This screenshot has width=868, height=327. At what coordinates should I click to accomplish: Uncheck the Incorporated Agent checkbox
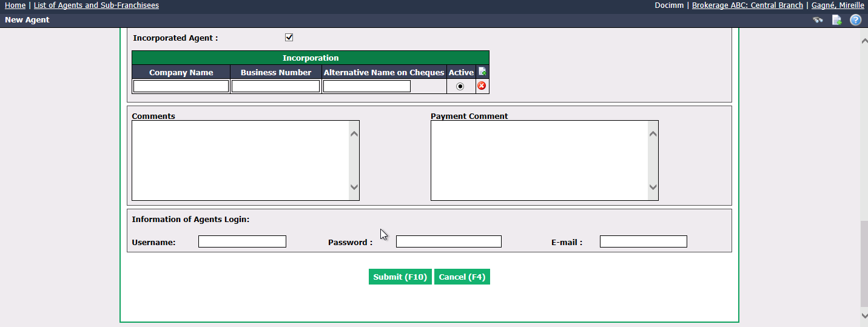coord(289,38)
